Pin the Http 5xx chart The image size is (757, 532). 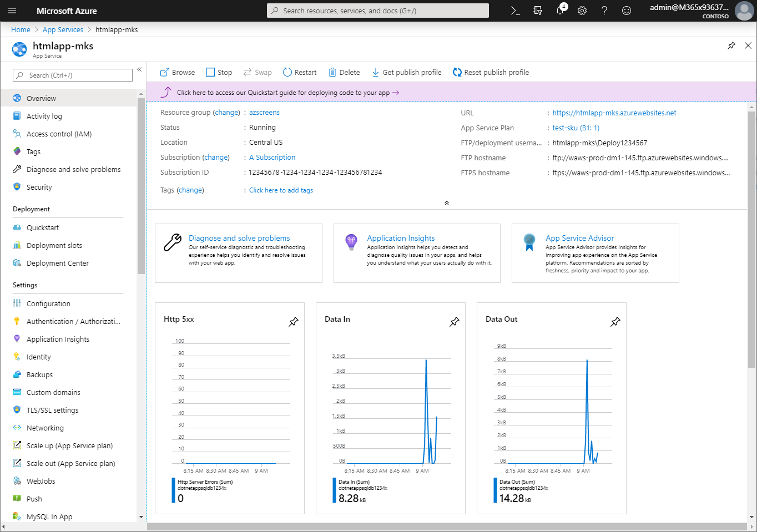[x=294, y=322]
